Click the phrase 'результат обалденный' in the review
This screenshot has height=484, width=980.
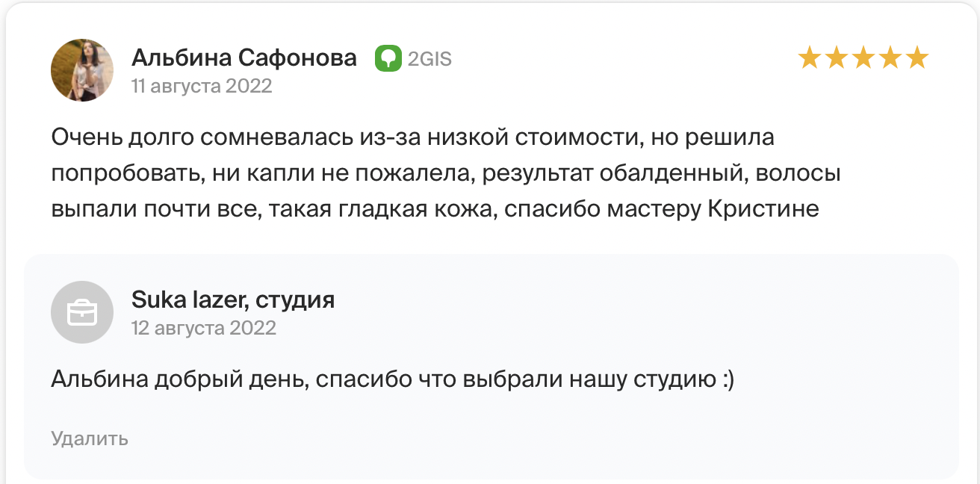(x=613, y=173)
